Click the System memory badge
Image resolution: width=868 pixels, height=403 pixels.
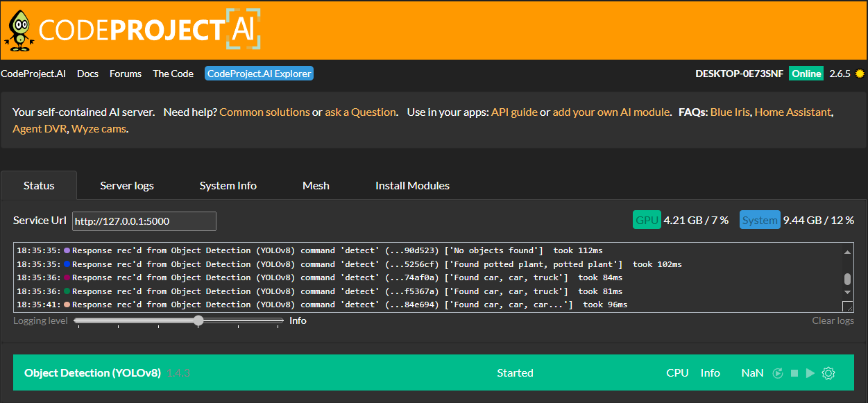coord(760,220)
